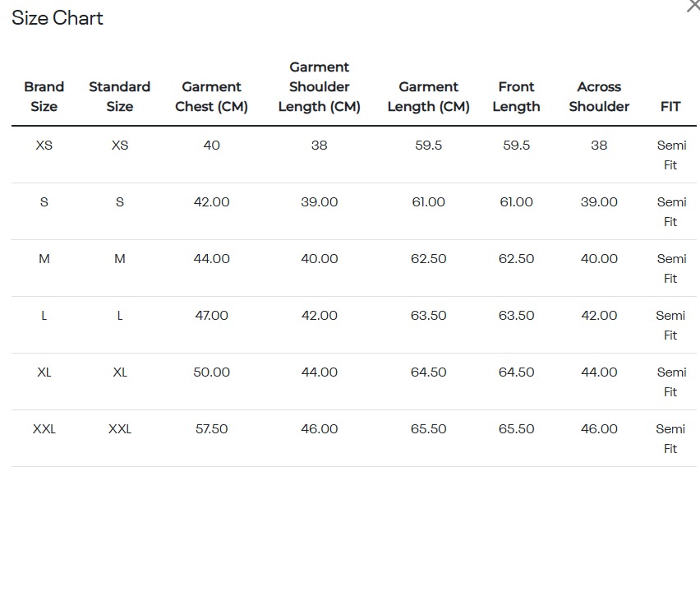Click the Across Shoulder column header
Screen dimensions: 700x592
click(599, 96)
